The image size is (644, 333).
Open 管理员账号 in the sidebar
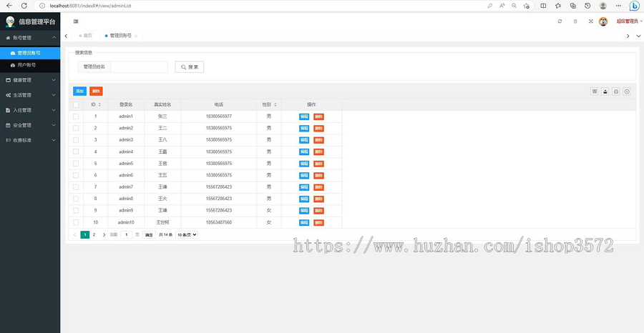(30, 53)
